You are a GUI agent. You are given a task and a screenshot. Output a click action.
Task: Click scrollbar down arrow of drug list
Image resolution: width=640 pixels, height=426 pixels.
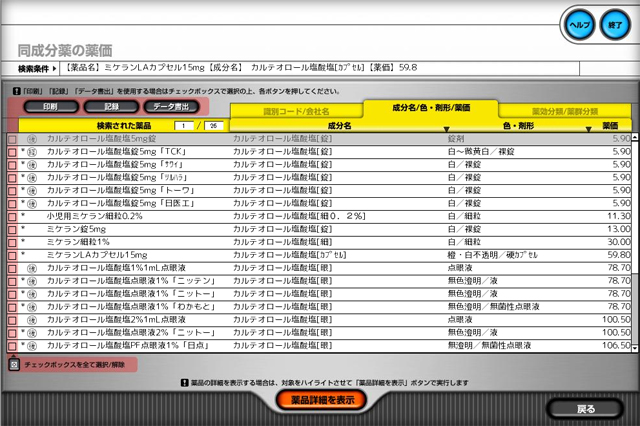click(635, 348)
